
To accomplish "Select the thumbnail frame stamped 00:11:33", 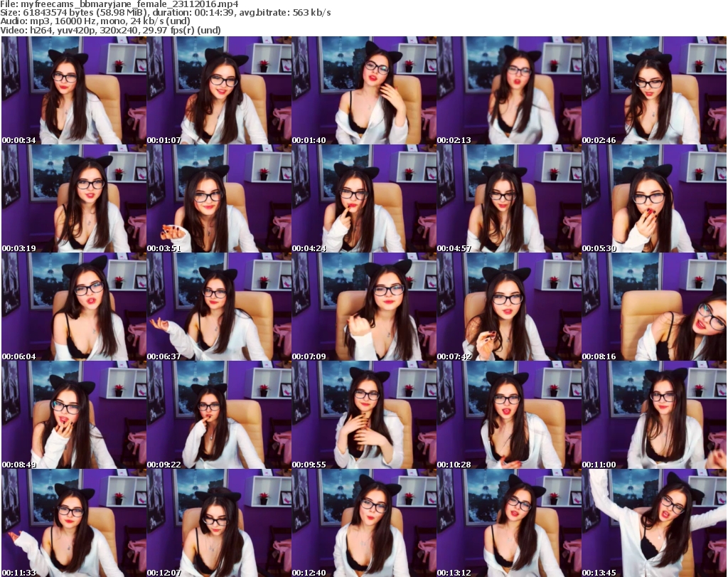I will [74, 523].
